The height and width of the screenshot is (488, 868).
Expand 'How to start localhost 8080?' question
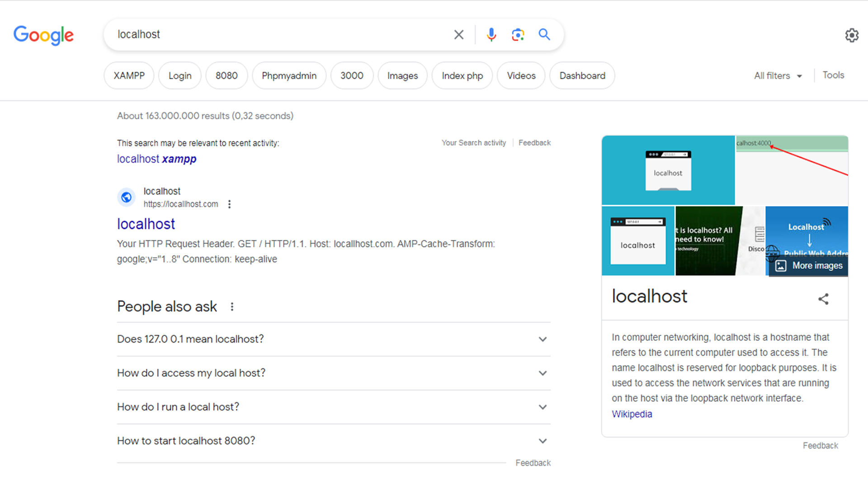point(334,441)
